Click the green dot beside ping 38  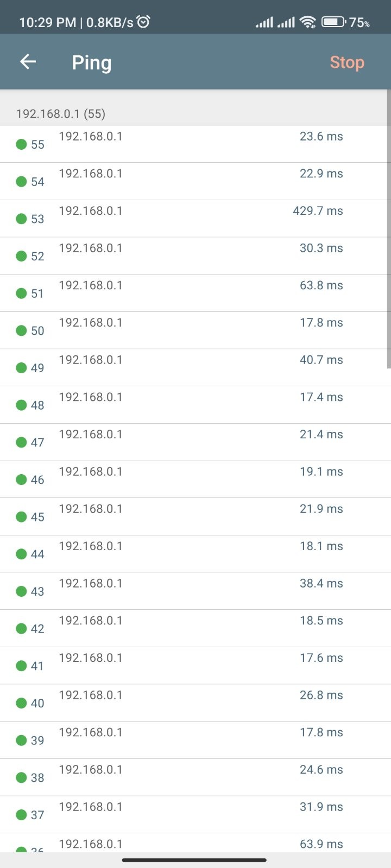pos(22,777)
